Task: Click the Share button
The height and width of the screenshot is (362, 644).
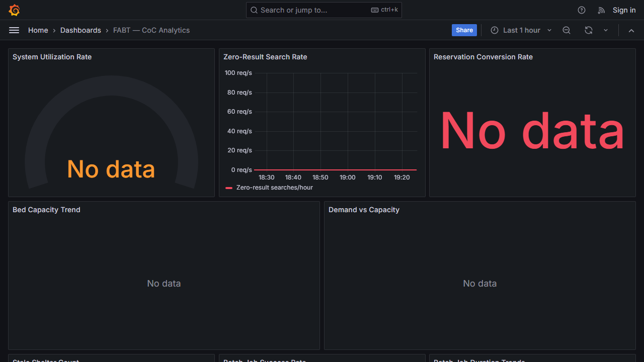Action: [464, 30]
